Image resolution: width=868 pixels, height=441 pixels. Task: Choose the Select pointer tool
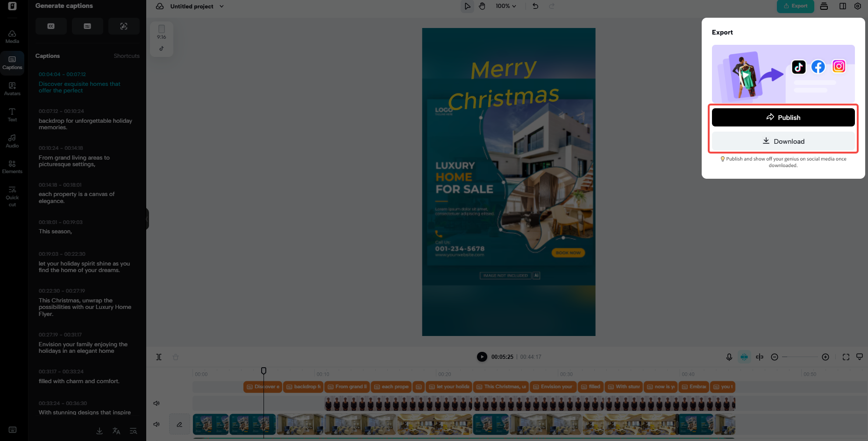[467, 6]
